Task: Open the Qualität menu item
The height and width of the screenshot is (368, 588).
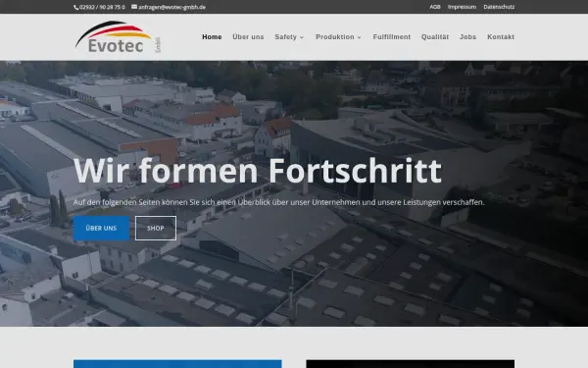Action: point(435,37)
